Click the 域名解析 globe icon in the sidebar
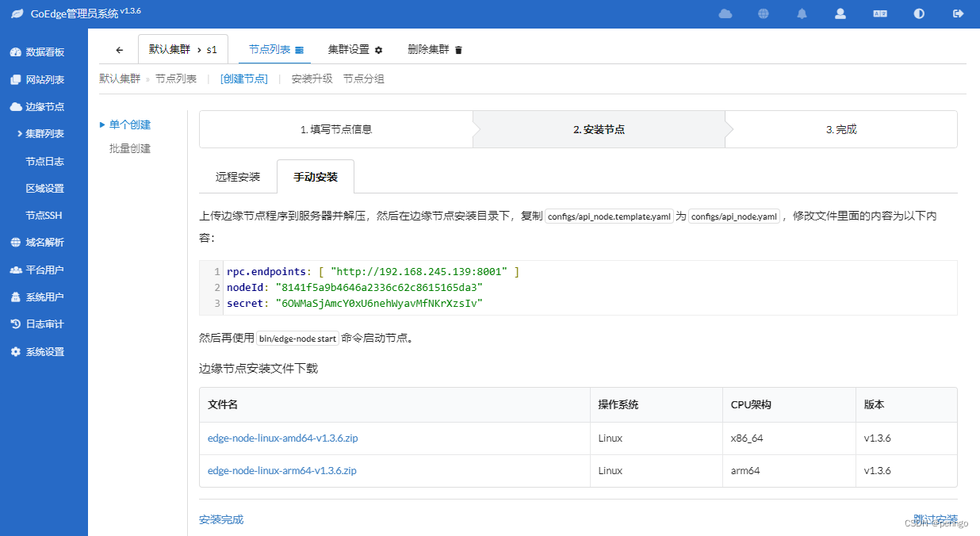The width and height of the screenshot is (980, 536). [16, 243]
